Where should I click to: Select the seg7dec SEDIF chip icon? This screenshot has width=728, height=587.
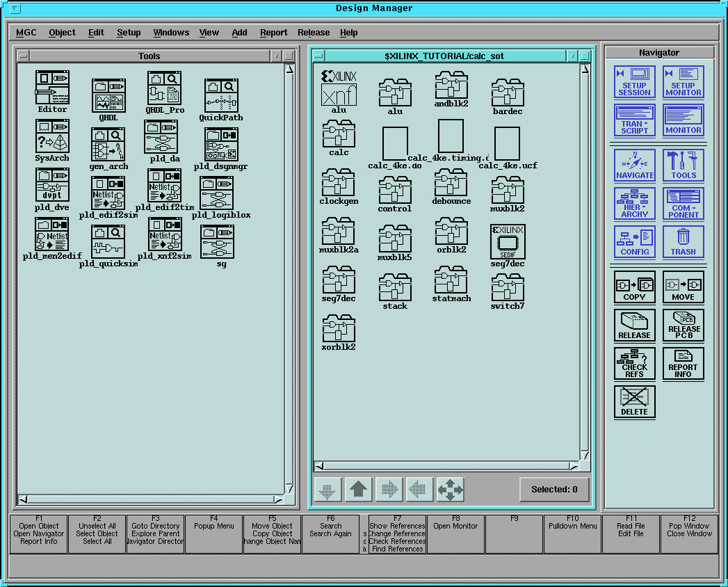(508, 241)
